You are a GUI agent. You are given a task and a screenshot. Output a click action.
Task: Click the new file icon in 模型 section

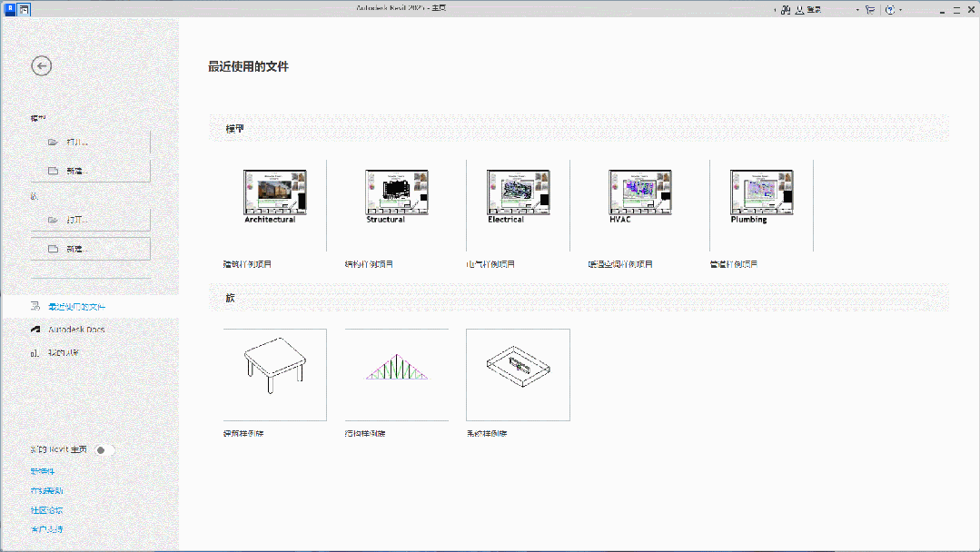click(53, 171)
